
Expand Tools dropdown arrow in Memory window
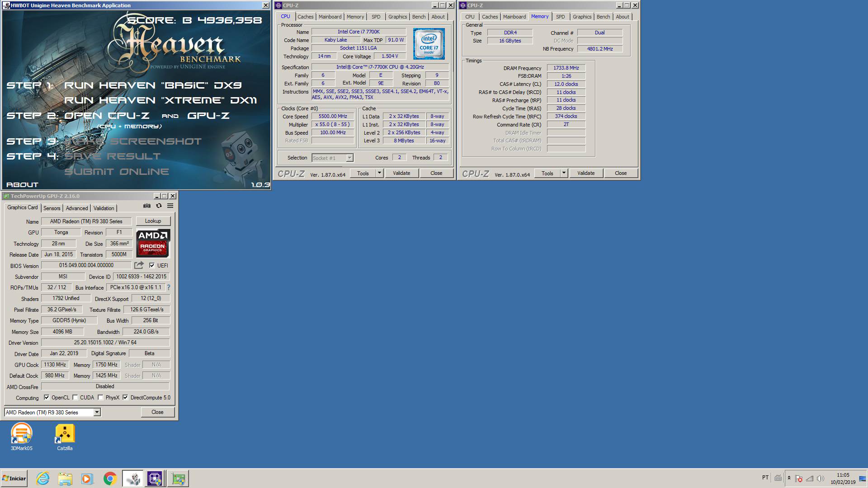[564, 173]
